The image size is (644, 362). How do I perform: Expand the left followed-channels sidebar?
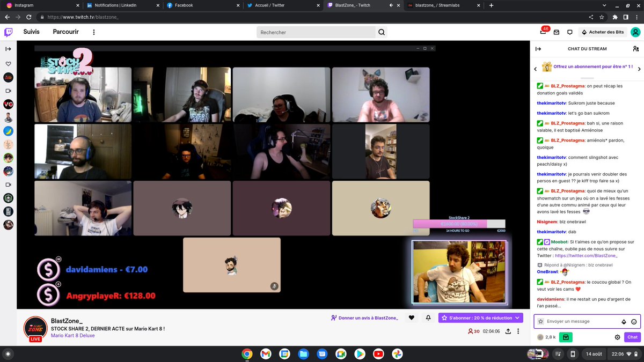9,49
